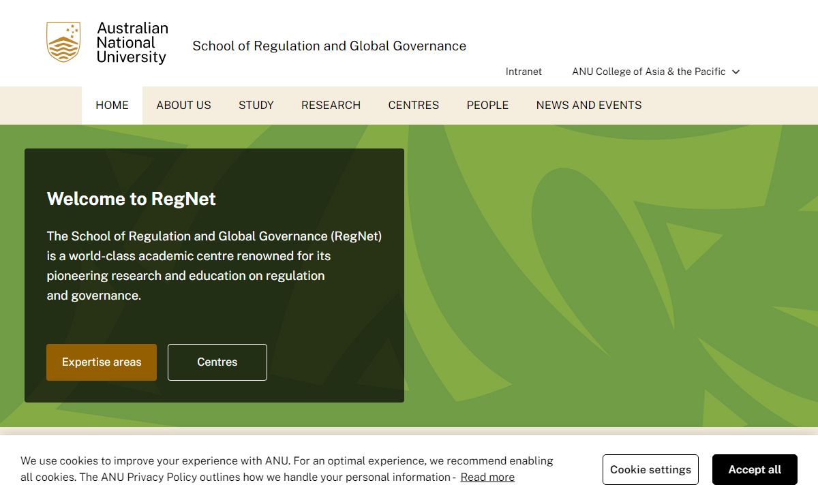Image resolution: width=818 pixels, height=504 pixels.
Task: Accept all cookies
Action: click(755, 470)
